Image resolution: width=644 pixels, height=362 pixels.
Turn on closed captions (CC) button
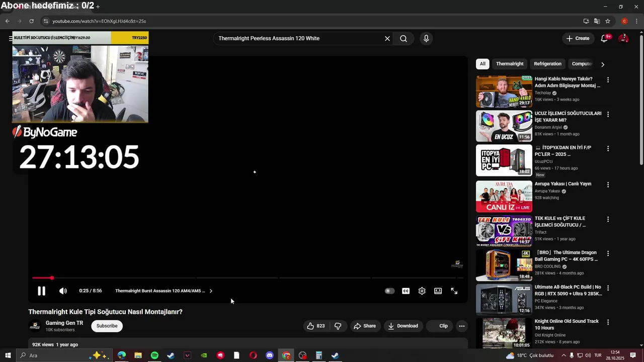pyautogui.click(x=406, y=291)
